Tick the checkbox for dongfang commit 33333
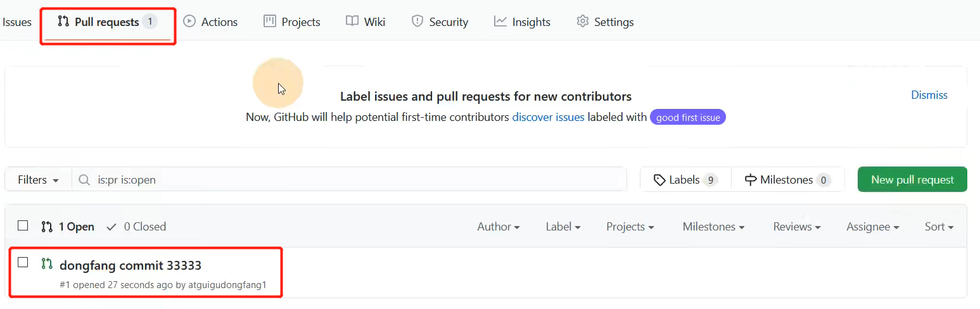The image size is (980, 309). pyautogui.click(x=23, y=262)
